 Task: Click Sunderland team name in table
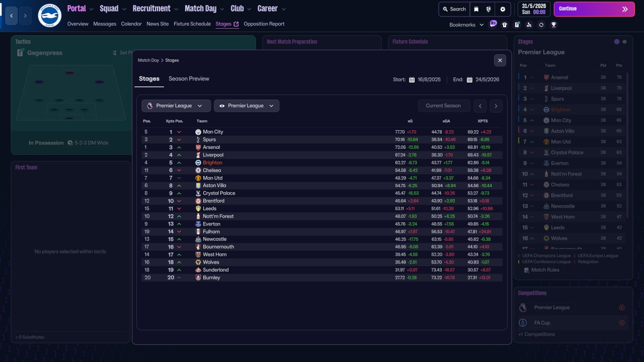pyautogui.click(x=216, y=270)
